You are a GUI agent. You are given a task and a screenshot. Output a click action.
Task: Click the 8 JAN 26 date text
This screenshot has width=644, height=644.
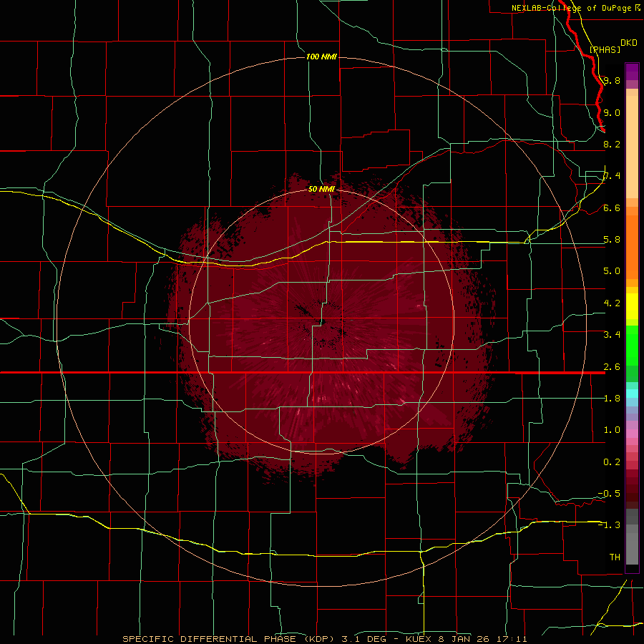pos(465,639)
